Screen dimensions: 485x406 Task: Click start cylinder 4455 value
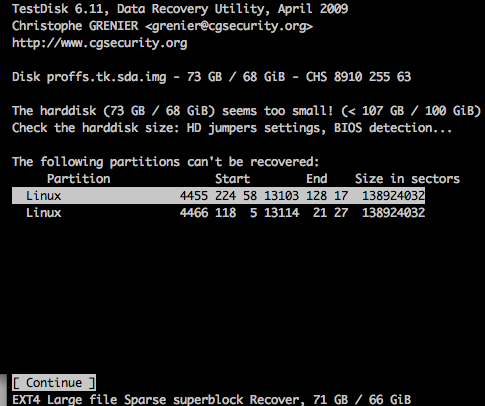(194, 196)
